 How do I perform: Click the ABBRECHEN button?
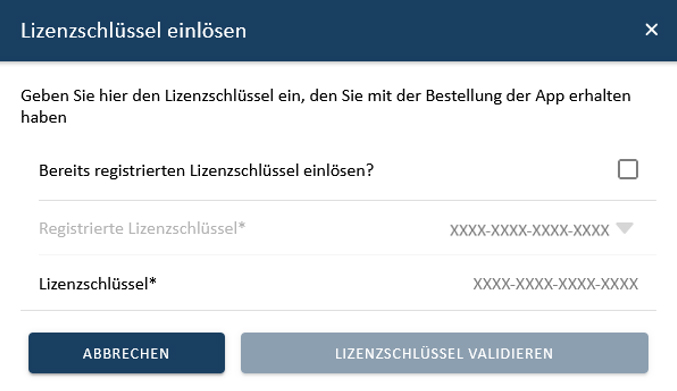tap(127, 353)
